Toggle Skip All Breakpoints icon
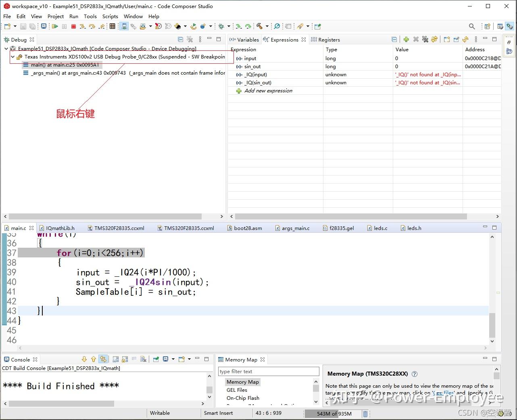This screenshot has height=420, width=517. pyautogui.click(x=277, y=26)
